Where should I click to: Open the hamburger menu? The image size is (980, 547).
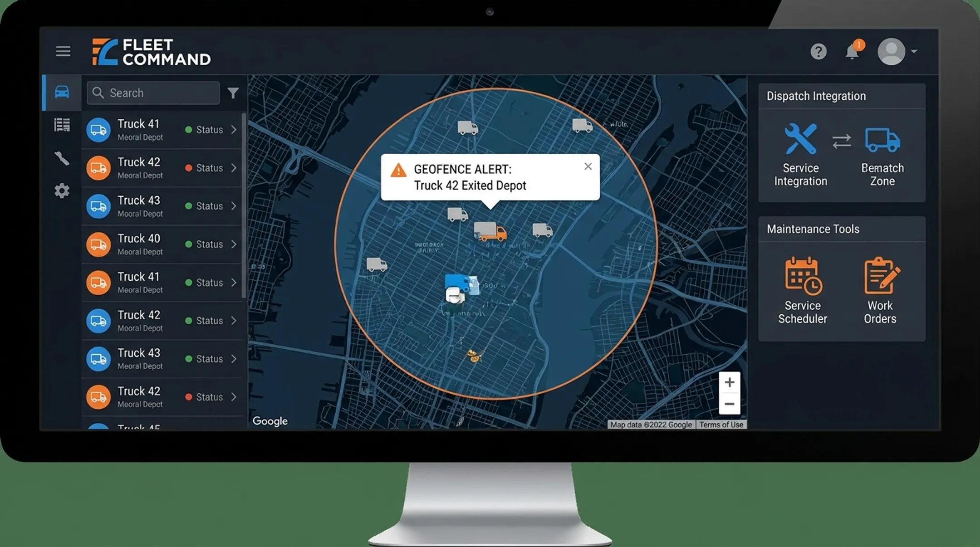(63, 51)
